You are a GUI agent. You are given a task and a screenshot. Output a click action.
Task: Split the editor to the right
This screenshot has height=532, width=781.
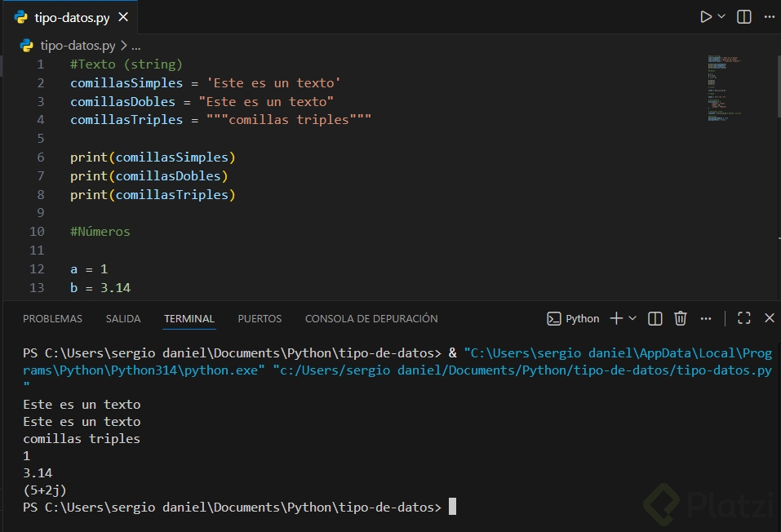click(x=744, y=17)
